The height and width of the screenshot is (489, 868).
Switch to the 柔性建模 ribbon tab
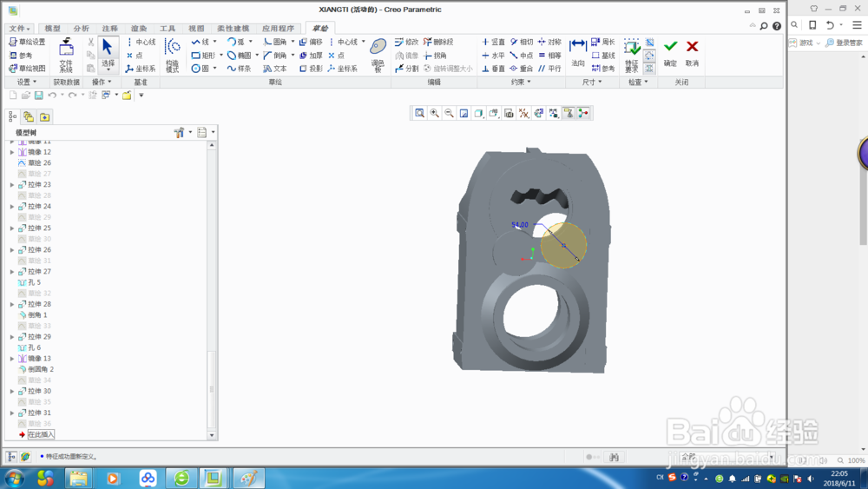pos(233,29)
